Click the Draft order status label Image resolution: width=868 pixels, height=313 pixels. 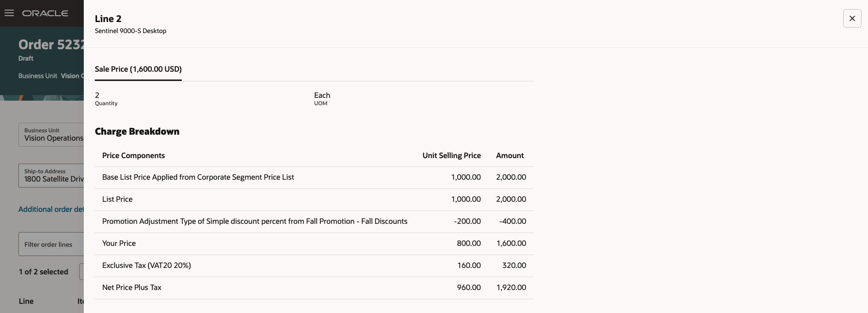click(26, 58)
